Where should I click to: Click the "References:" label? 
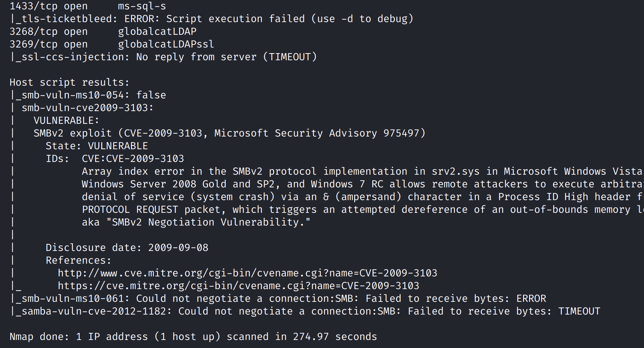tap(78, 260)
